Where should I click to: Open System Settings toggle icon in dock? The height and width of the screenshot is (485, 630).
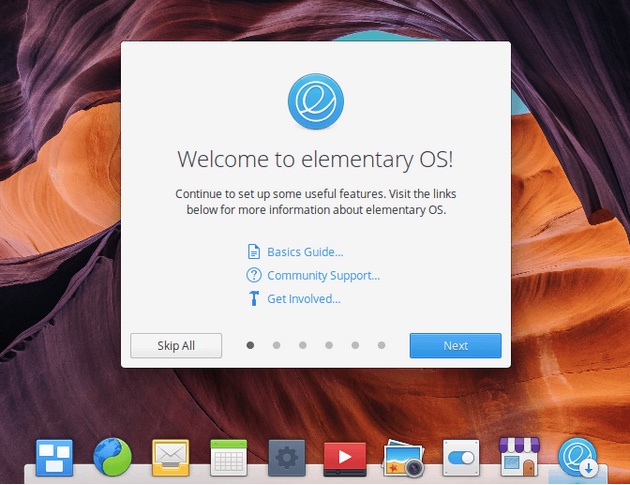[461, 458]
